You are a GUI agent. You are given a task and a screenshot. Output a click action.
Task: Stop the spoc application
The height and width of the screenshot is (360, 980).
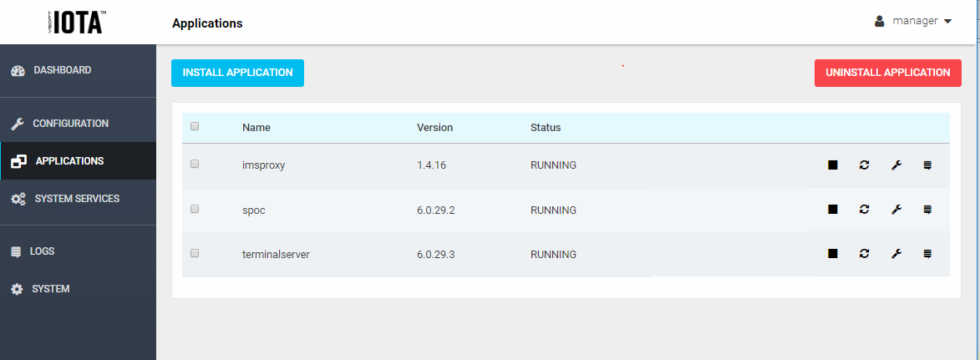tap(833, 210)
